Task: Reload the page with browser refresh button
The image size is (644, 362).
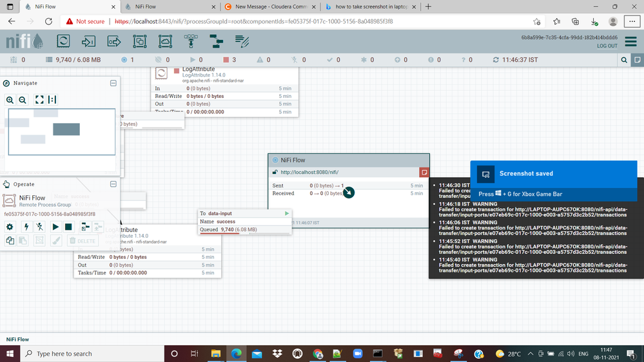Action: click(48, 21)
